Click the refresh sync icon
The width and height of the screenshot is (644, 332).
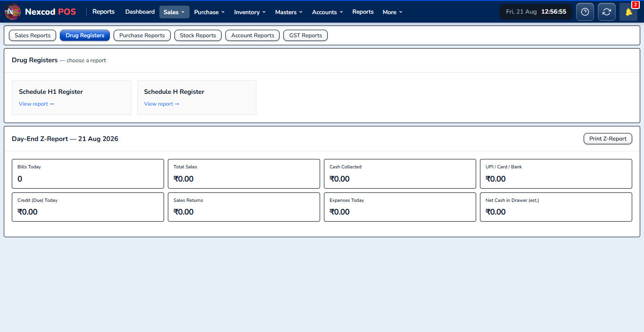pos(607,12)
